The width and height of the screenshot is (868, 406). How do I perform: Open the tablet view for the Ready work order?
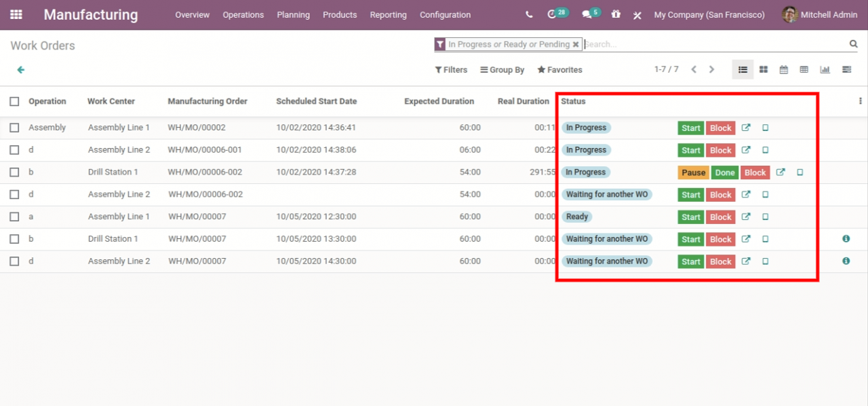coord(765,217)
